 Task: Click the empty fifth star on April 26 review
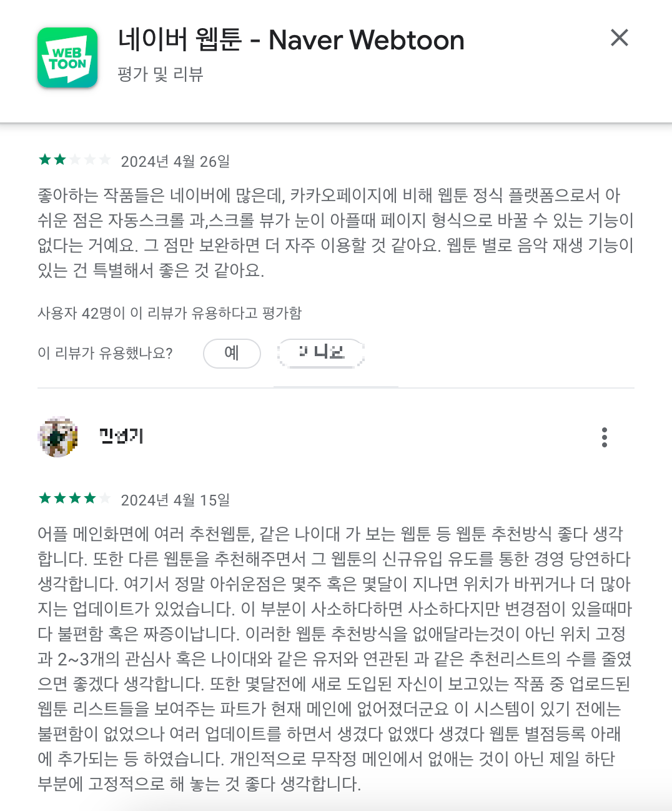click(104, 160)
